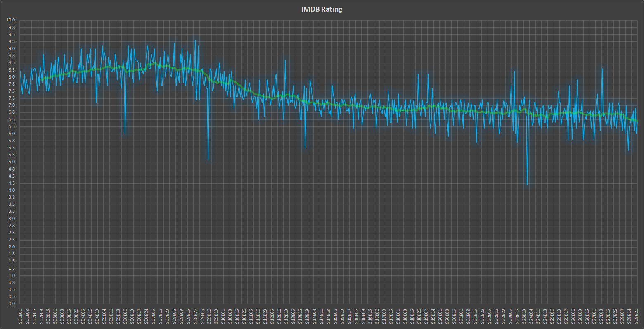This screenshot has height=329, width=644.
Task: Click the S05E04 episode label
Action: [x=104, y=316]
